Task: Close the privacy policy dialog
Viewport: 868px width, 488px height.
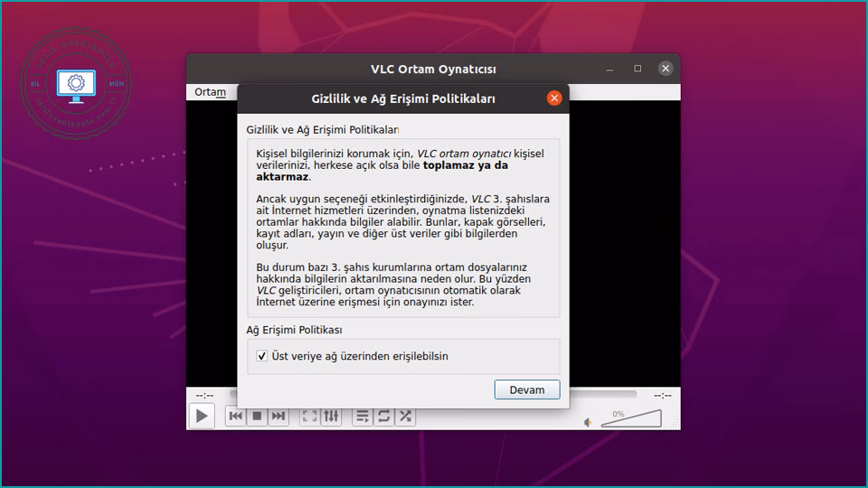Action: click(554, 99)
